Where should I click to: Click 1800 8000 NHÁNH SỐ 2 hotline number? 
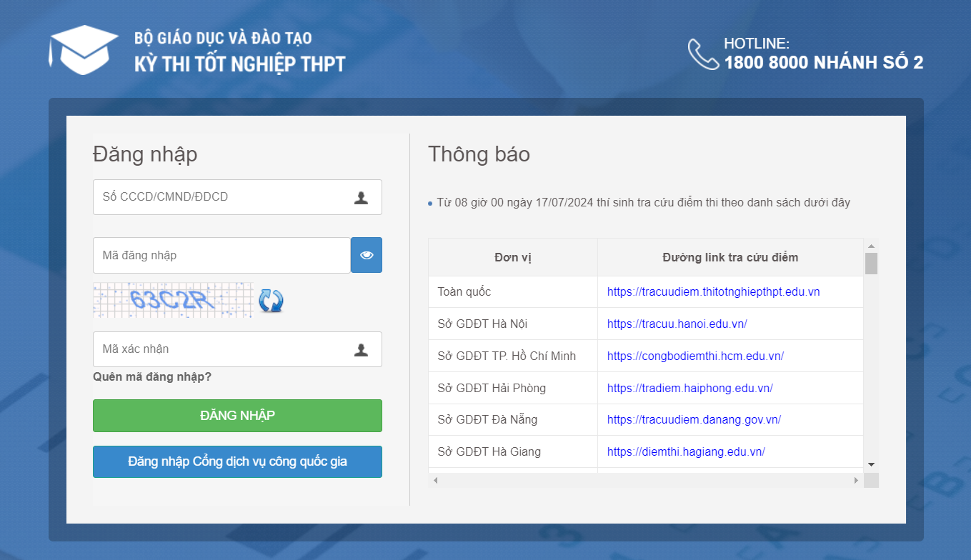(x=824, y=63)
